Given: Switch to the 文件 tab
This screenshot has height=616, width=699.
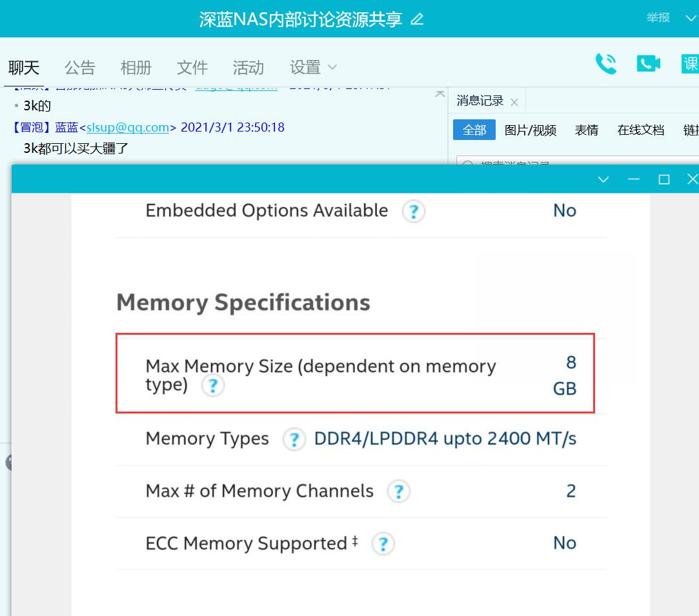Looking at the screenshot, I should click(x=192, y=67).
